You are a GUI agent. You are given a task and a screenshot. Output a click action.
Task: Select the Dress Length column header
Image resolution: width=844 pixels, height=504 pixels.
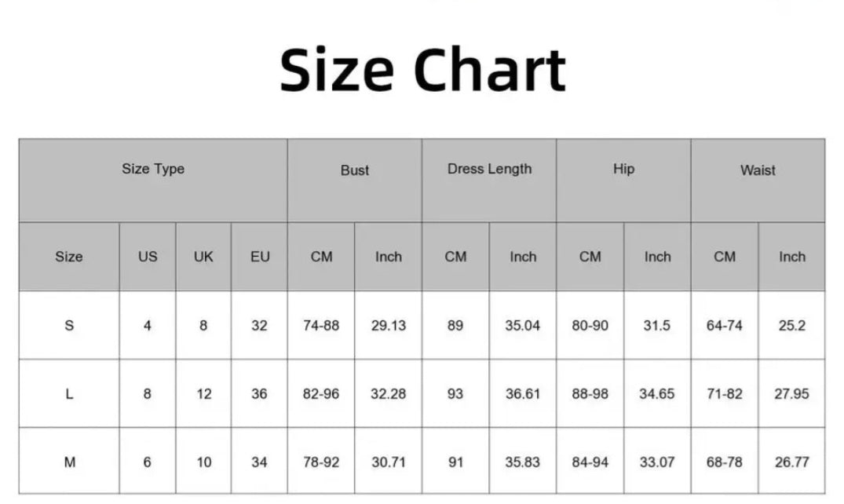click(x=489, y=169)
